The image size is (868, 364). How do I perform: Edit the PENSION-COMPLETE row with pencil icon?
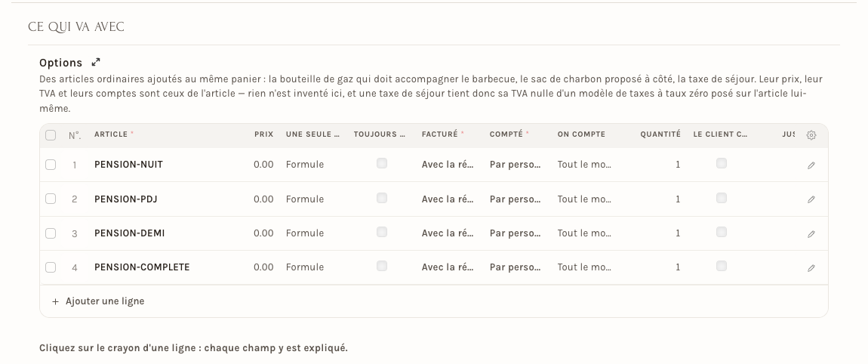click(x=811, y=267)
